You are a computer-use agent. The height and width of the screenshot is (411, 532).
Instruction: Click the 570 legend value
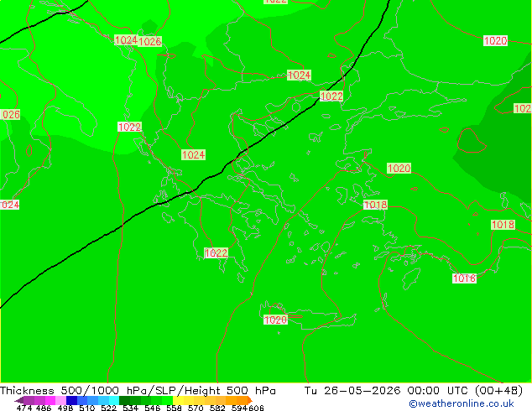click(x=196, y=408)
